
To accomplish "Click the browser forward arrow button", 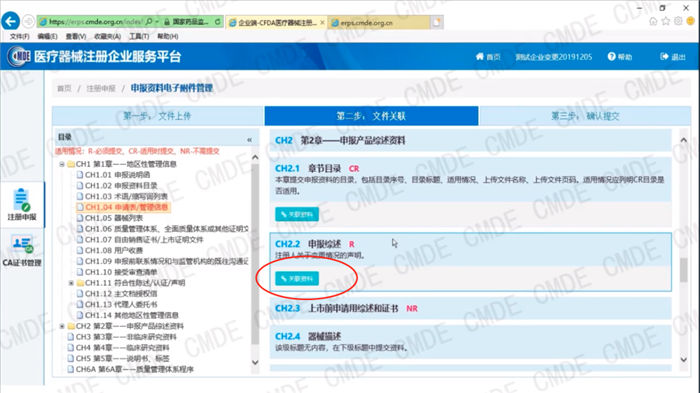I will pos(28,21).
